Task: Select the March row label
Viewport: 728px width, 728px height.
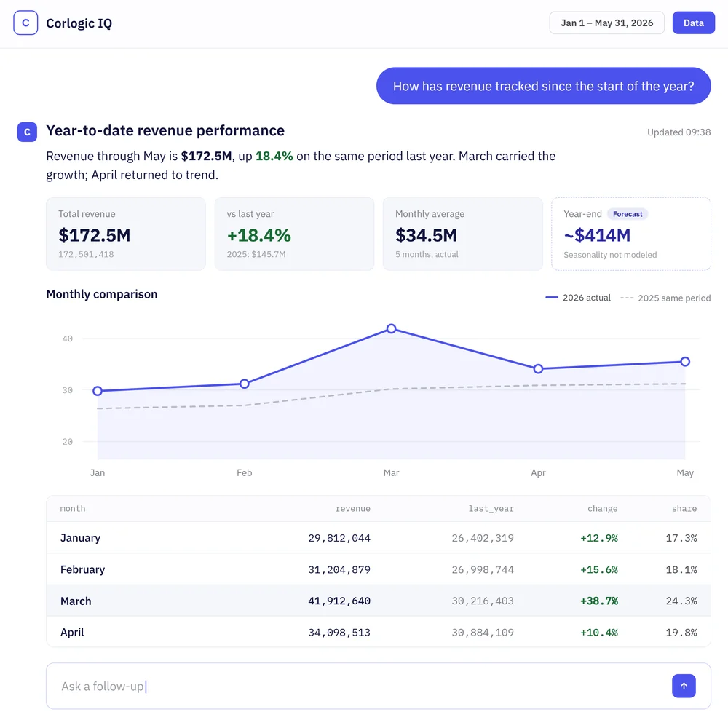Action: pyautogui.click(x=76, y=601)
